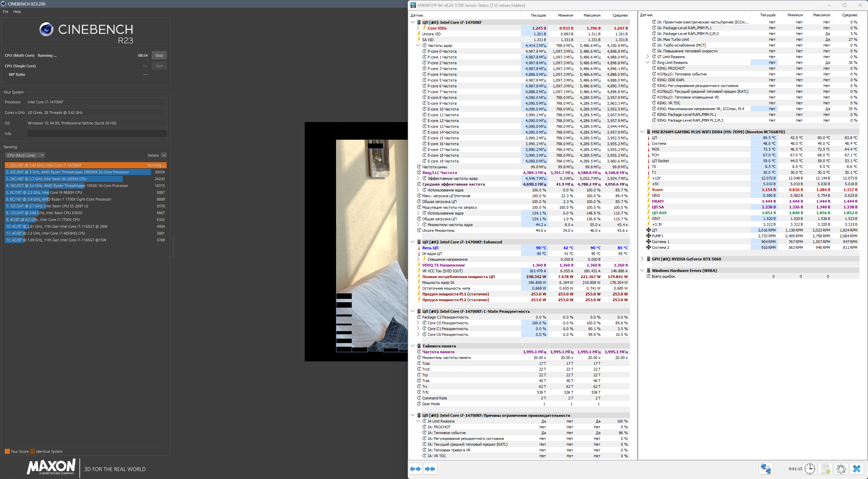This screenshot has width=868, height=479.
Task: Click the expand columns arrows icon
Action: pyautogui.click(x=415, y=469)
